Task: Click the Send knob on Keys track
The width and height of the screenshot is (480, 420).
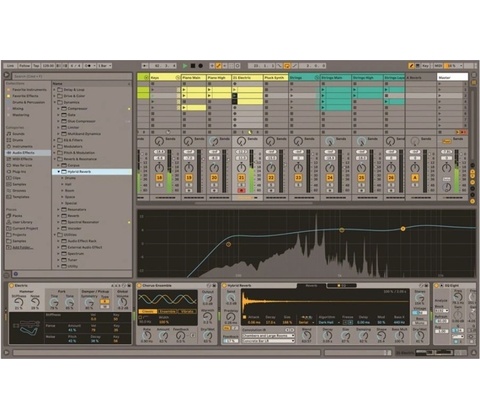Action: pos(159,142)
